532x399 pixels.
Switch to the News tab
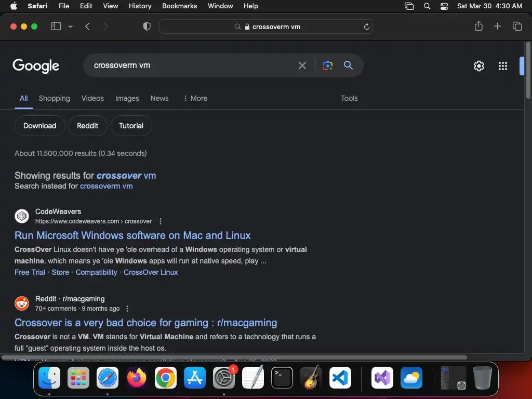(159, 98)
